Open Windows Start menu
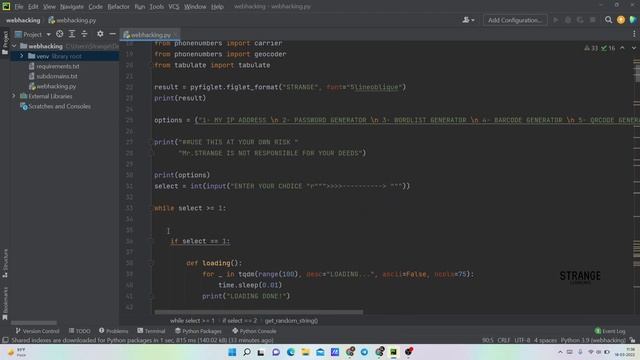The width and height of the screenshot is (640, 360). click(232, 352)
